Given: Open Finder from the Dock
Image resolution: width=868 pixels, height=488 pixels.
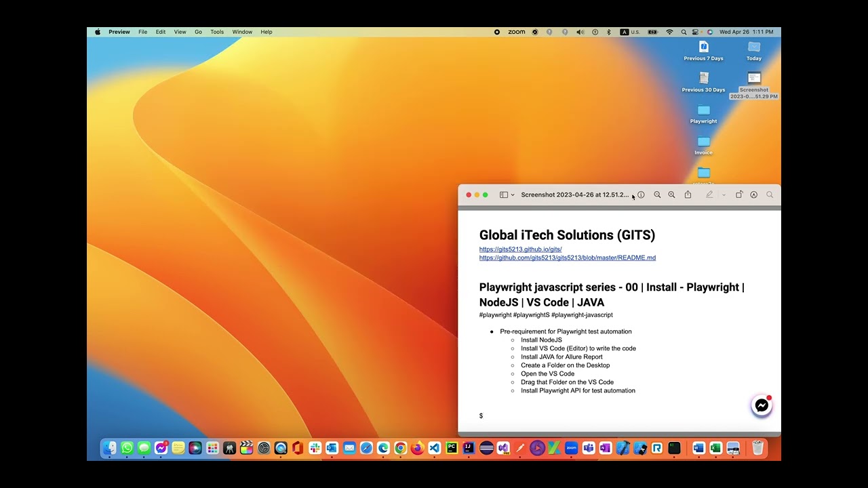Looking at the screenshot, I should pyautogui.click(x=109, y=448).
